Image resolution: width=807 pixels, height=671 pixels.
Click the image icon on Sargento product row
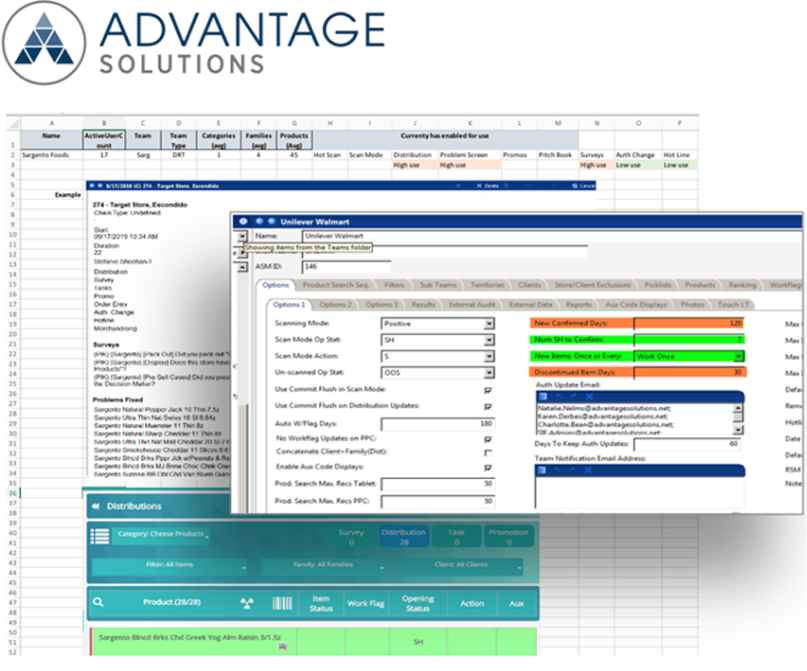(x=283, y=647)
